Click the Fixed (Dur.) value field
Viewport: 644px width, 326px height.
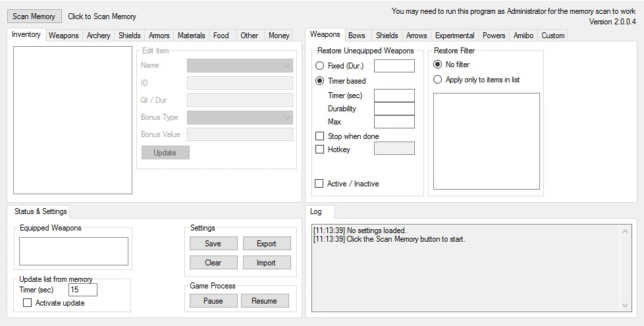[x=394, y=66]
